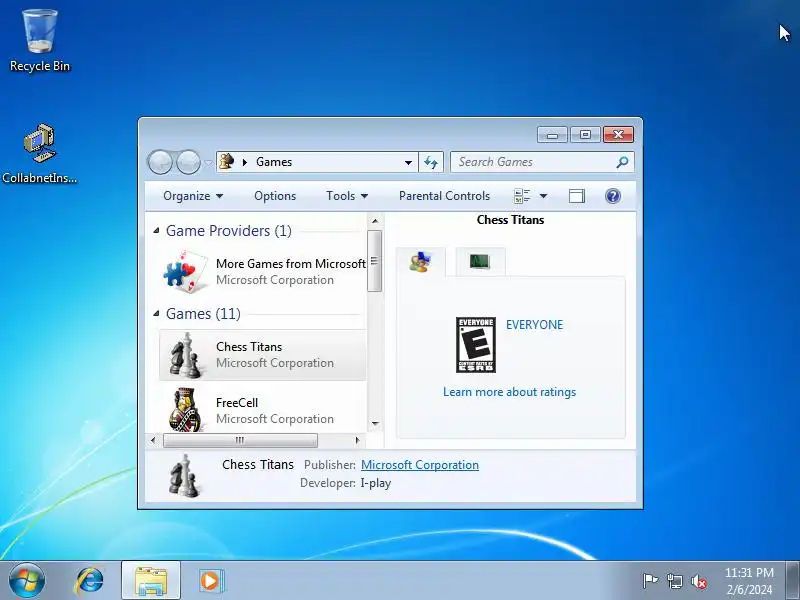Image resolution: width=800 pixels, height=600 pixels.
Task: Follow the Learn more about ratings link
Action: pos(509,392)
